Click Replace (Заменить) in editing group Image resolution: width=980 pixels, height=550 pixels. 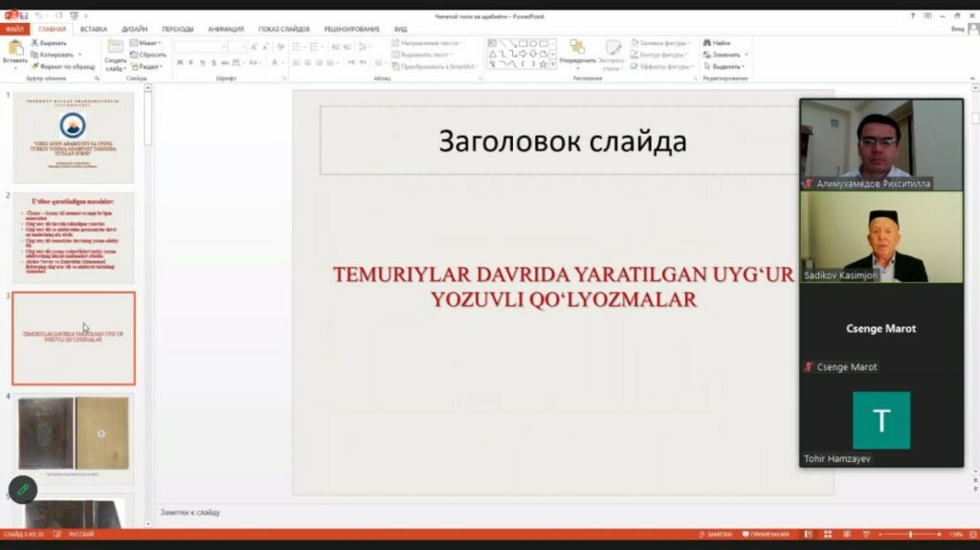click(x=725, y=55)
